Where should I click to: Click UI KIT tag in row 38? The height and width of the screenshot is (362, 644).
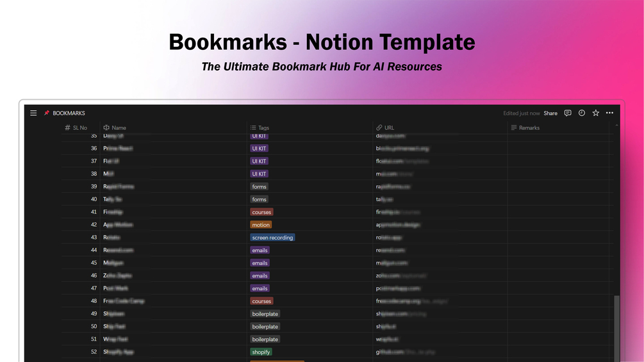click(259, 174)
